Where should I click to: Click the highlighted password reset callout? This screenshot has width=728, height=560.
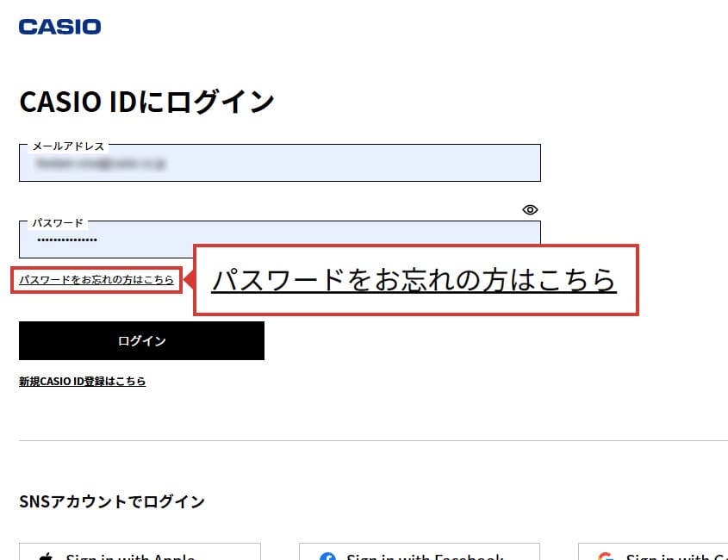click(x=414, y=280)
